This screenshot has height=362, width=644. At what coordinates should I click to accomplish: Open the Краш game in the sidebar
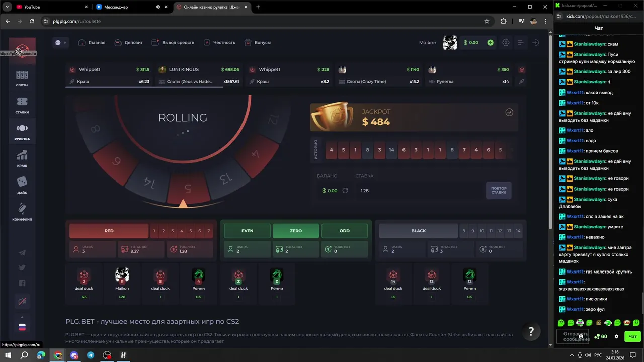pyautogui.click(x=22, y=158)
